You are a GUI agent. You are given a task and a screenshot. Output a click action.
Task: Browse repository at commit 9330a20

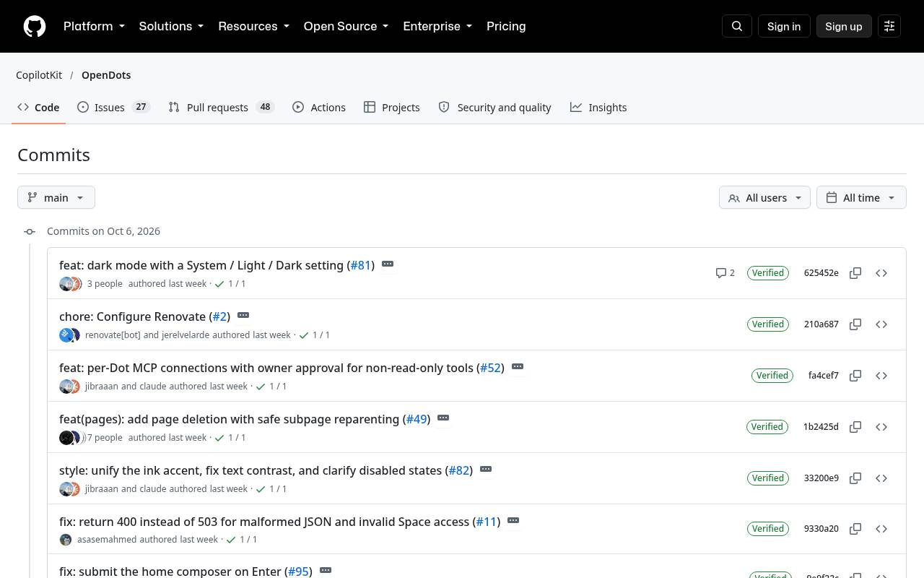click(881, 529)
